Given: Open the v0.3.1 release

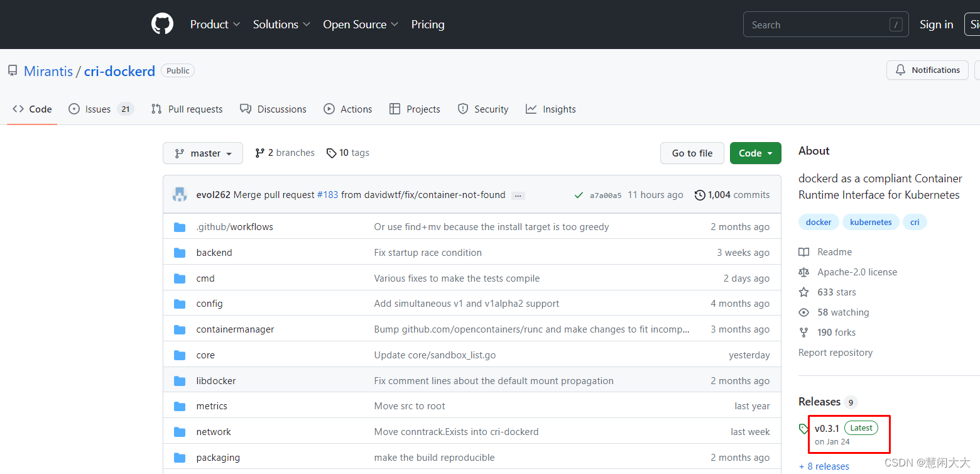Looking at the screenshot, I should pos(827,428).
